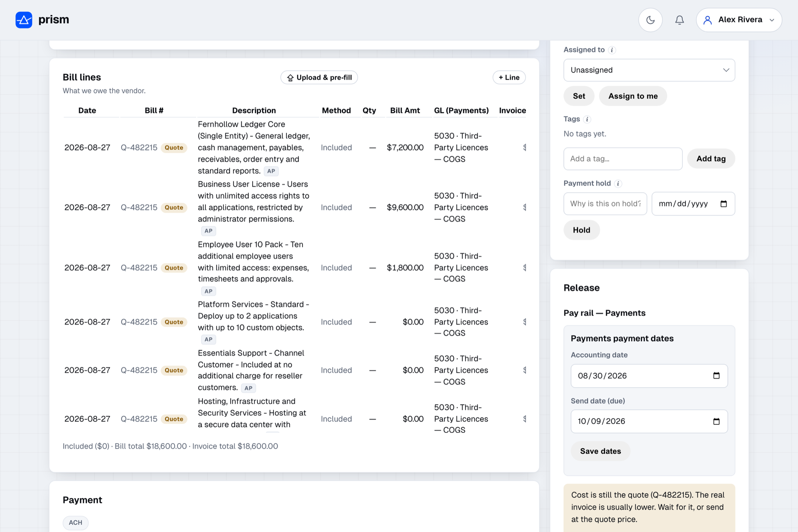Click the bill totals summary line
Screen dimensions: 798x532
tap(170, 446)
